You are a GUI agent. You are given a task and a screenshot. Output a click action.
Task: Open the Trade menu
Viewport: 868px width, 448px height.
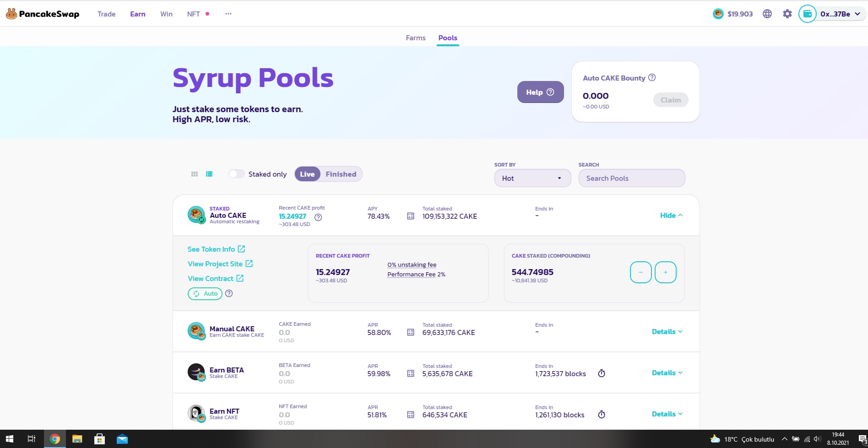[107, 14]
